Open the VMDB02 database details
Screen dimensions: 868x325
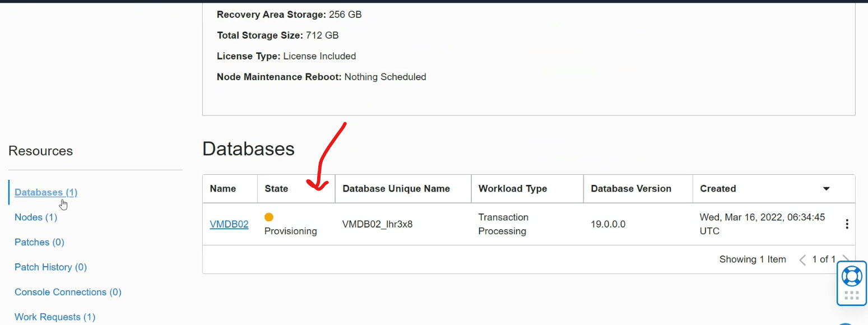pos(229,224)
